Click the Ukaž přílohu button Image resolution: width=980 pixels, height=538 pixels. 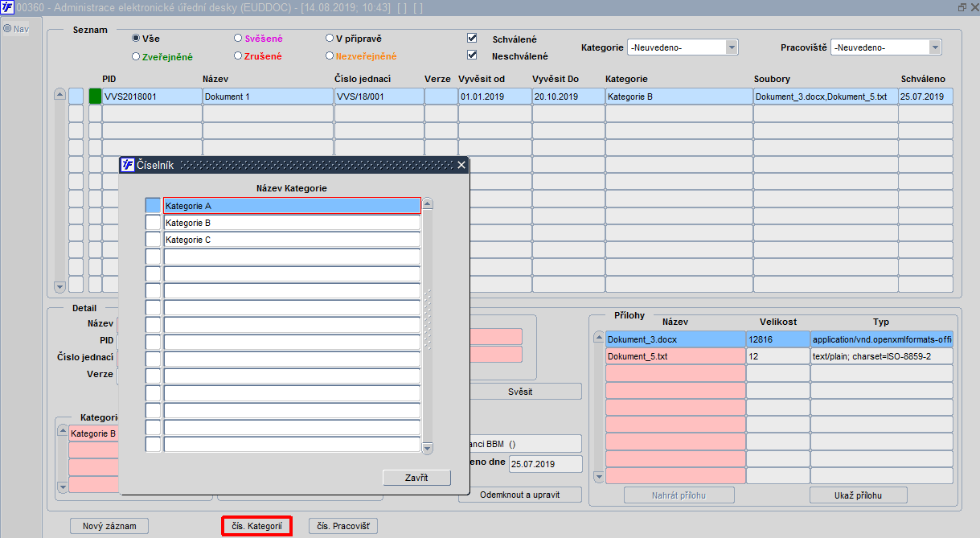tap(859, 495)
